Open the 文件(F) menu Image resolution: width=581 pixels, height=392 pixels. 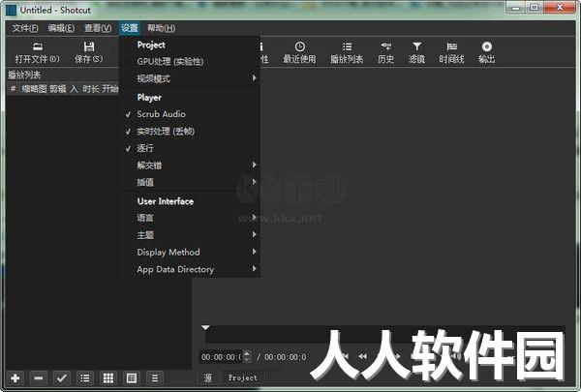click(25, 28)
